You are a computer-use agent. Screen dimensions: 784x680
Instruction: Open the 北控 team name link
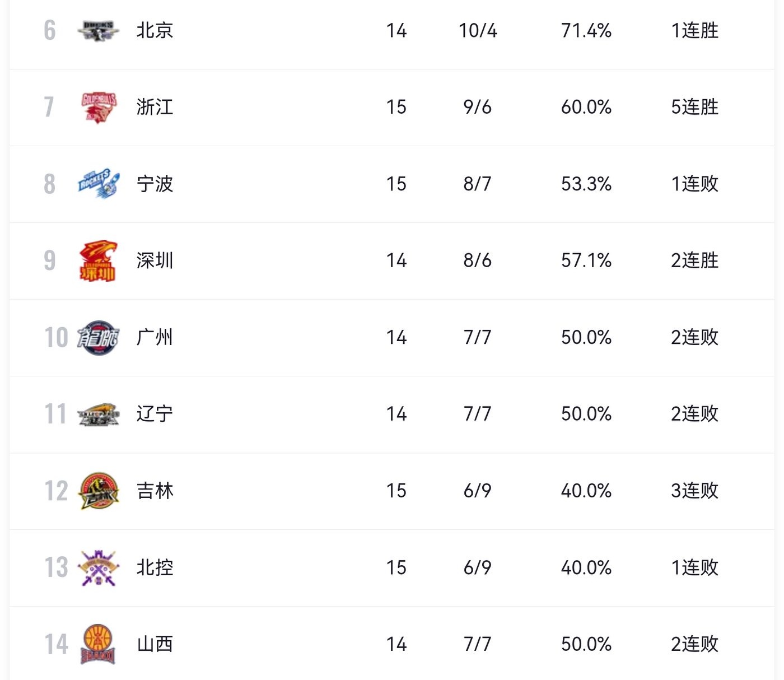pos(155,567)
